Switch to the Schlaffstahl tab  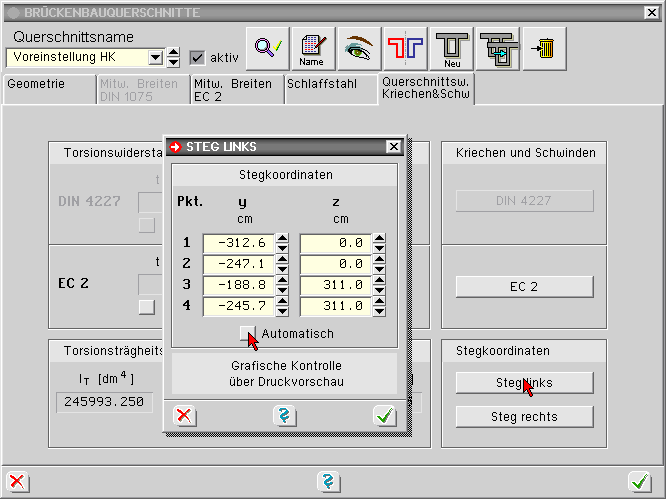[320, 85]
